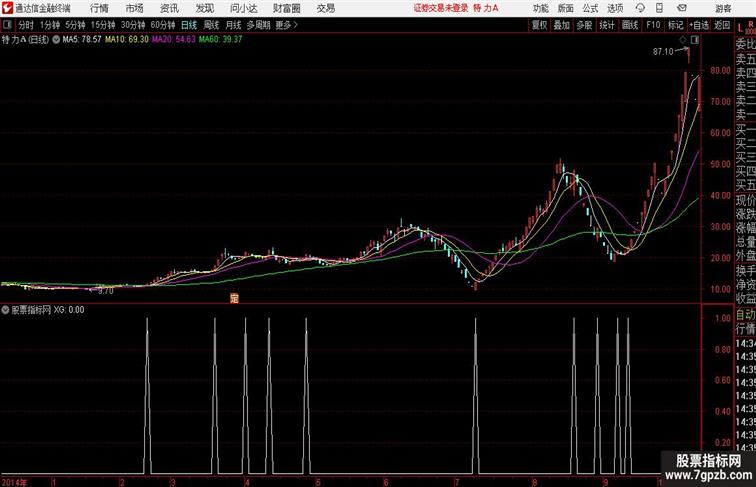The width and height of the screenshot is (756, 487).
Task: Open the 版面 menu
Action: point(566,8)
